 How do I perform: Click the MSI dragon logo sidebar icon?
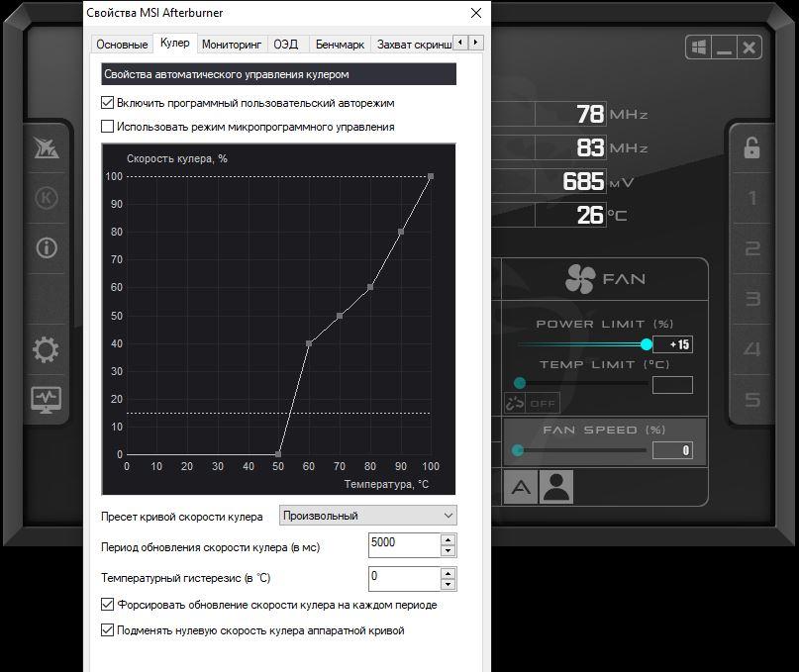(47, 147)
